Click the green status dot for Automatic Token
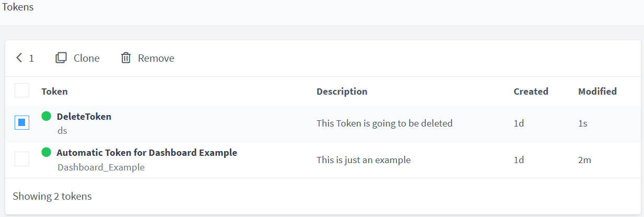644x217 pixels. [x=46, y=152]
